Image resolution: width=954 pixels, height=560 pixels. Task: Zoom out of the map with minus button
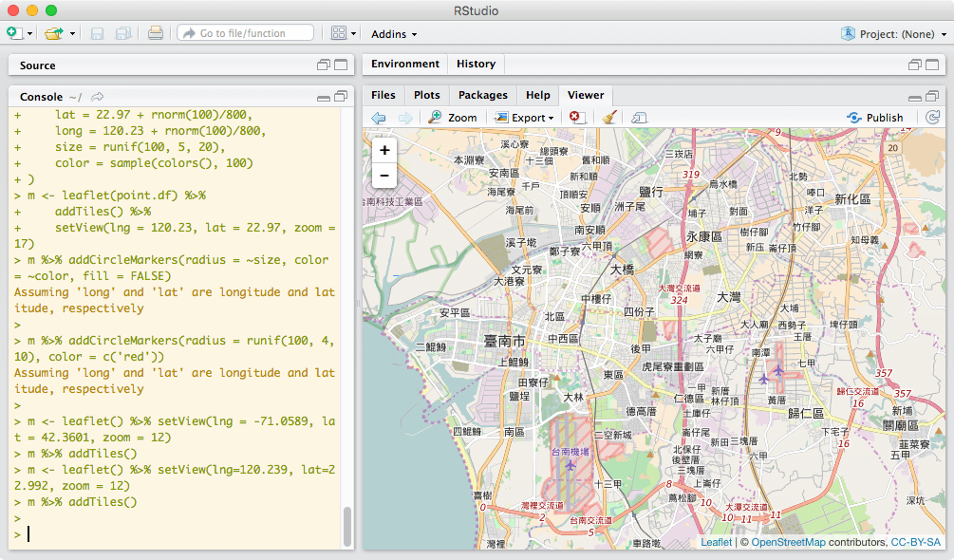point(384,175)
